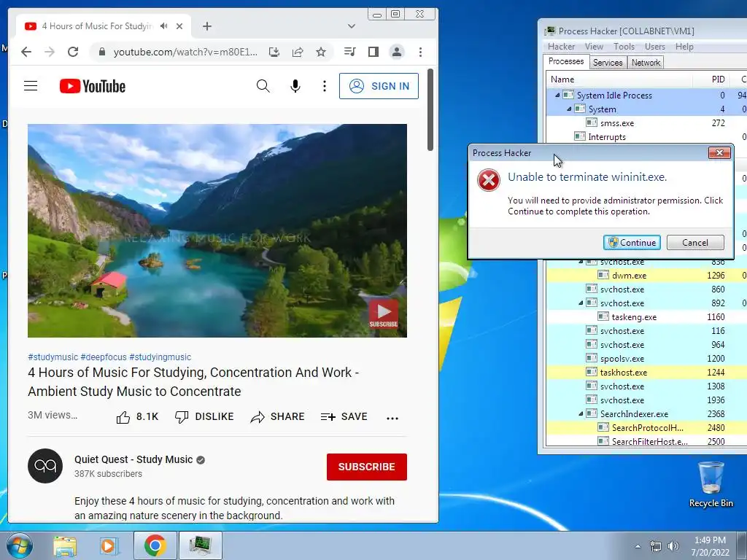
Task: Open Chrome tab search chevron
Action: (x=352, y=26)
